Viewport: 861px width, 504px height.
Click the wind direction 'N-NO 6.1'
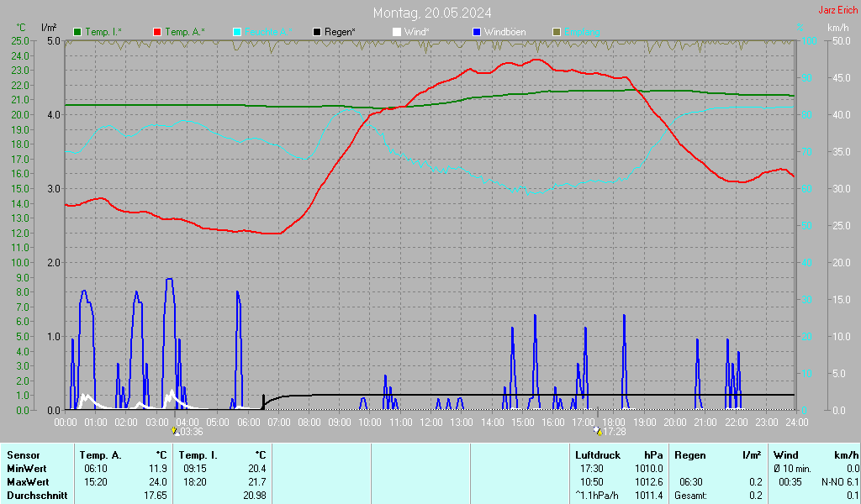point(840,482)
